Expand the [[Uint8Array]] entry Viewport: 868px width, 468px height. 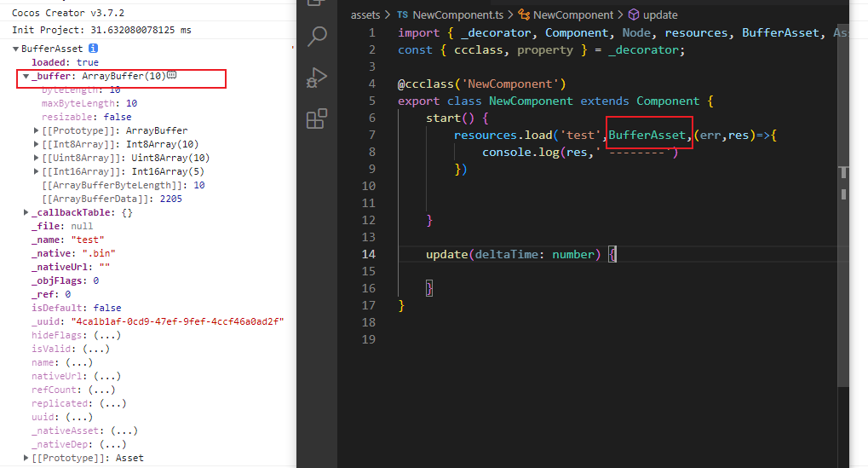(36, 158)
